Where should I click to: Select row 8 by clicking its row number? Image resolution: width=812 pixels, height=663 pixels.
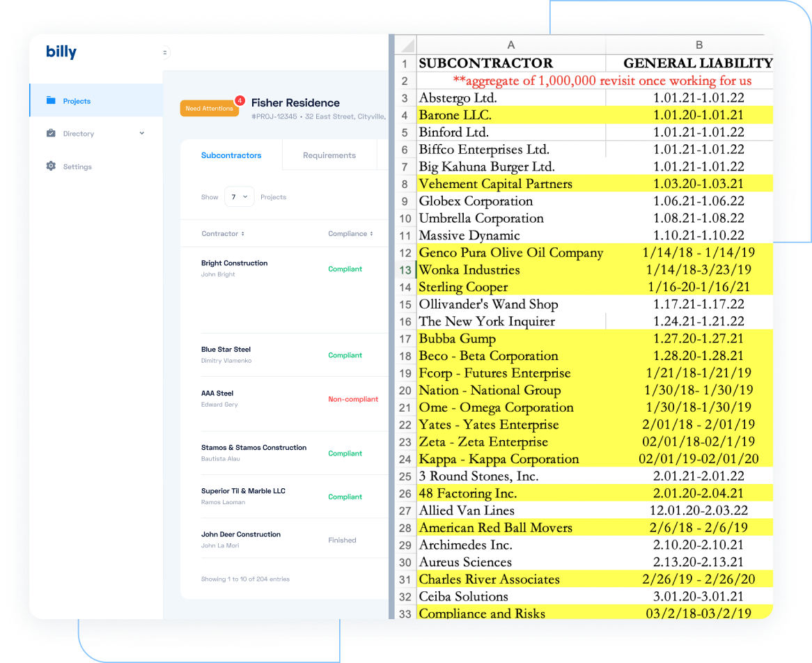(405, 184)
